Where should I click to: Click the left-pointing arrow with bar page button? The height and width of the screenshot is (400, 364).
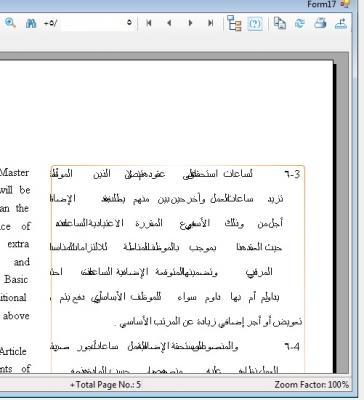click(149, 23)
